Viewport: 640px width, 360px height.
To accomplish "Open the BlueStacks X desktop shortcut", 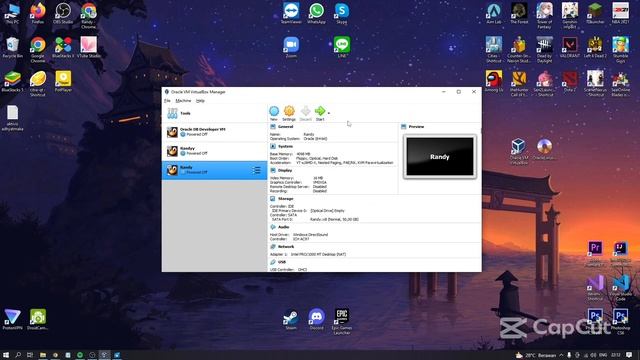I will pyautogui.click(x=63, y=47).
